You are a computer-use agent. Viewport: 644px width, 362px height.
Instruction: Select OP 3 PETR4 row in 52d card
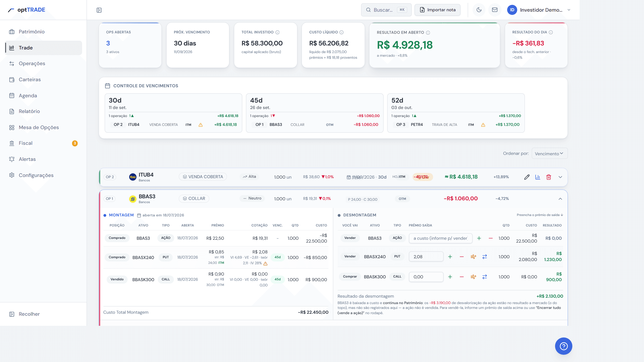coord(456,125)
